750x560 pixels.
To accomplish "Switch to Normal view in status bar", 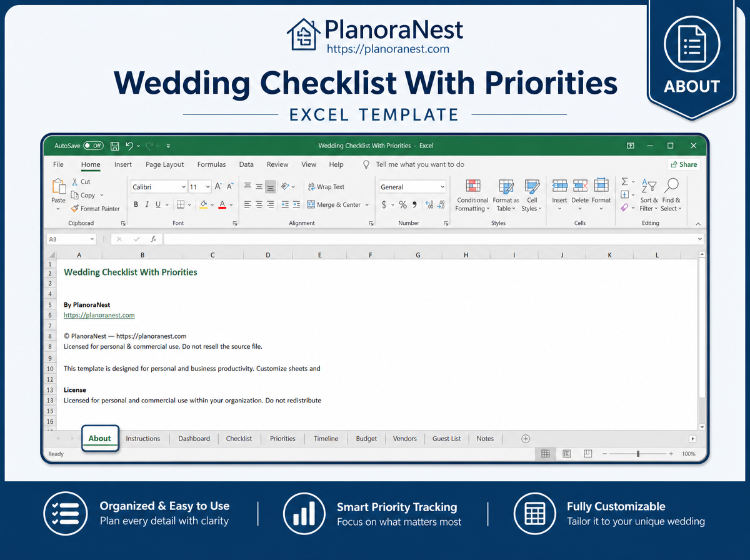I will tap(545, 454).
